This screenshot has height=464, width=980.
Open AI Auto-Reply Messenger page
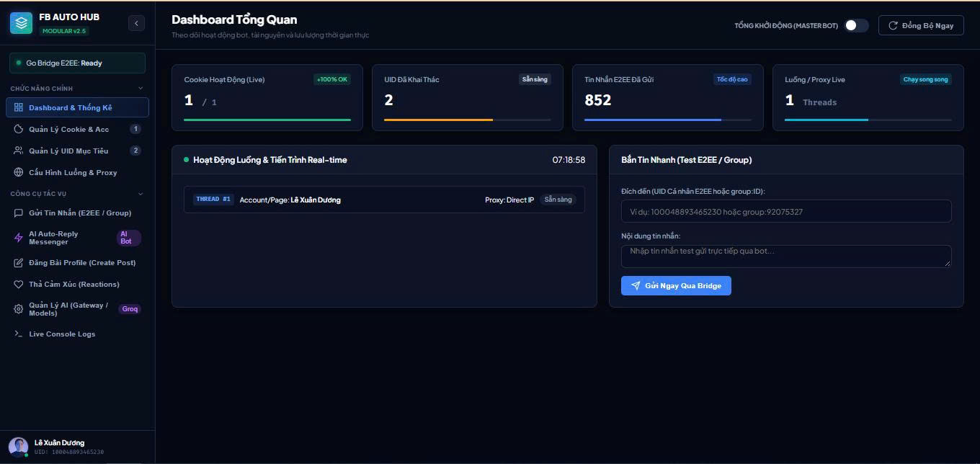(77, 238)
